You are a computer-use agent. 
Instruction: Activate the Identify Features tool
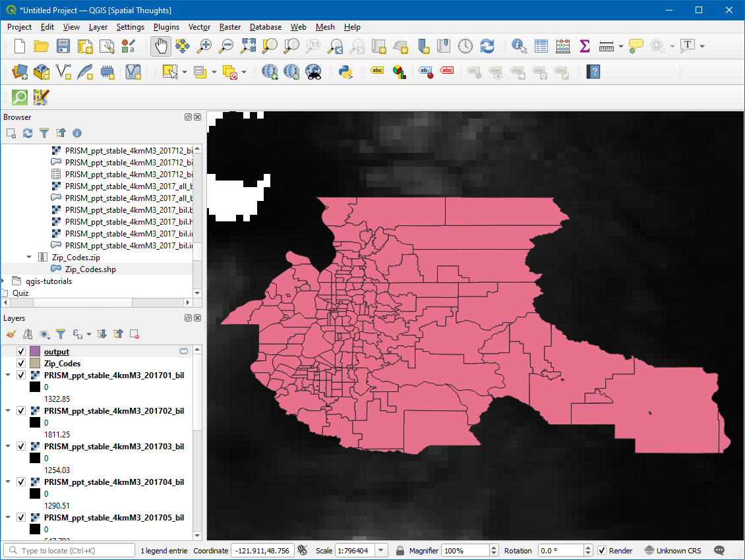point(520,46)
